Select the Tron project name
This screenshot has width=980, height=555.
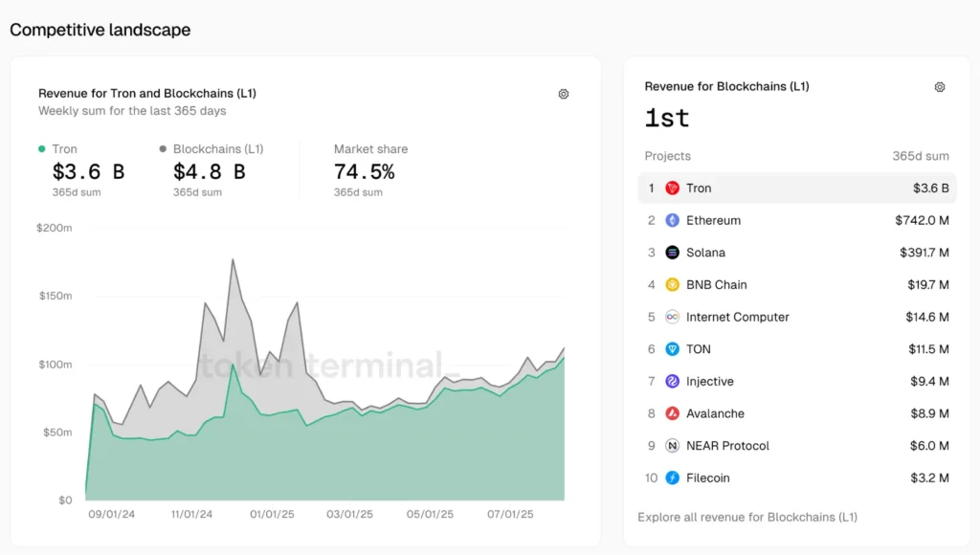pyautogui.click(x=699, y=189)
